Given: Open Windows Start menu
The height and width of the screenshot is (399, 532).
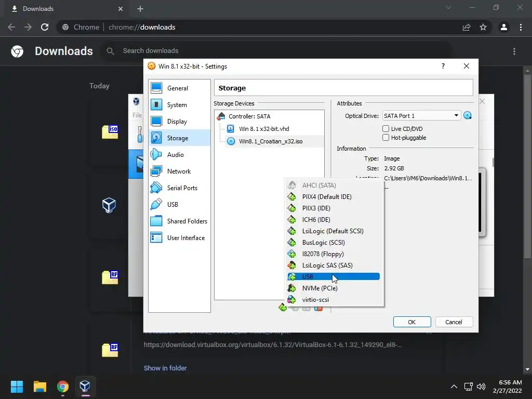Looking at the screenshot, I should coord(17,387).
